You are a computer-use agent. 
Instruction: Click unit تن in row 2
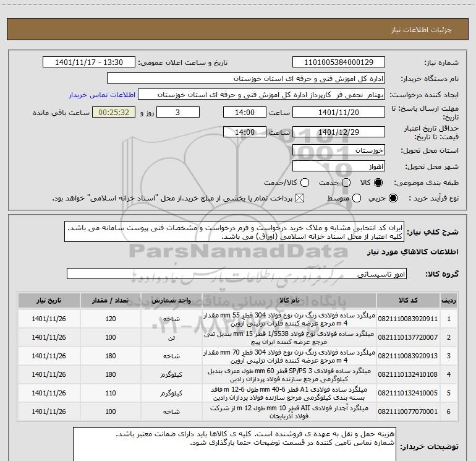(171, 337)
